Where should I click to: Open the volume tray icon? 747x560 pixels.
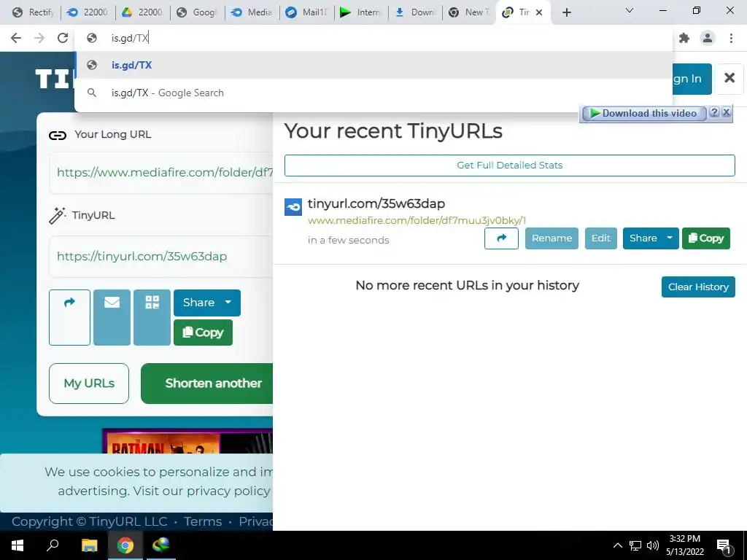point(653,545)
